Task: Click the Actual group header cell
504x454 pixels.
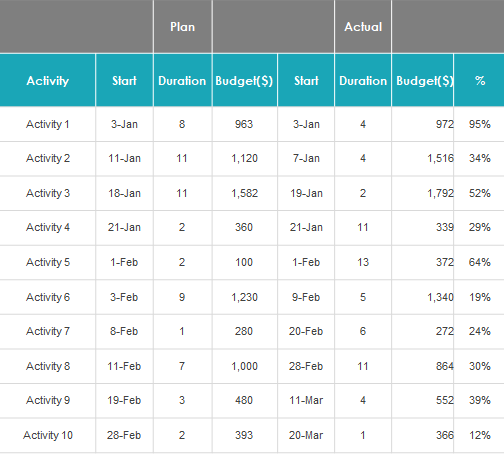Action: click(363, 27)
